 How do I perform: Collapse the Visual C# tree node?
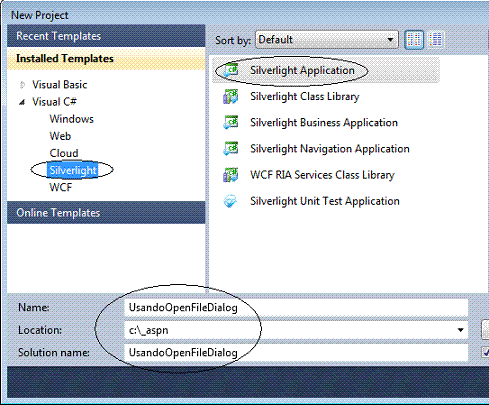click(x=22, y=102)
